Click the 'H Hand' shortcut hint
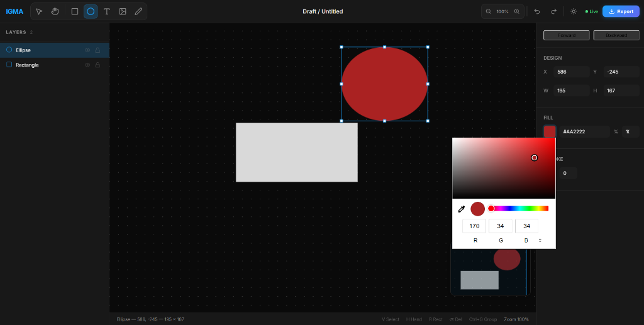Image resolution: width=644 pixels, height=325 pixels. coord(414,319)
